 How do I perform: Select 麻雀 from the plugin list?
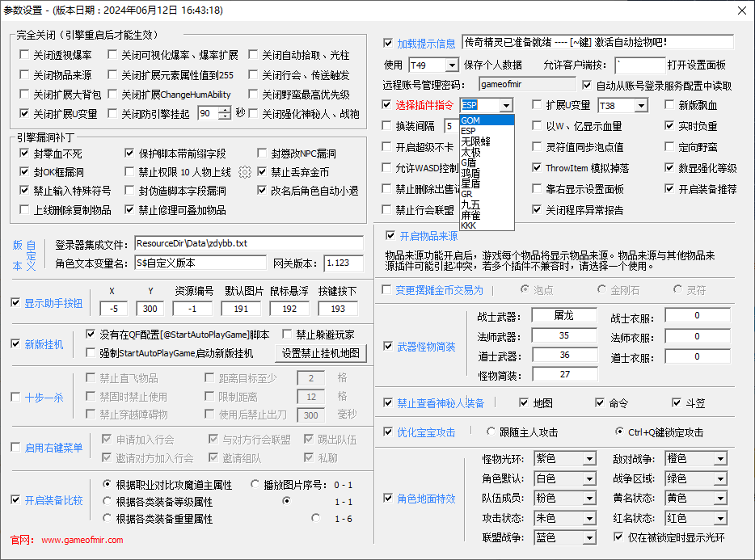tap(487, 215)
